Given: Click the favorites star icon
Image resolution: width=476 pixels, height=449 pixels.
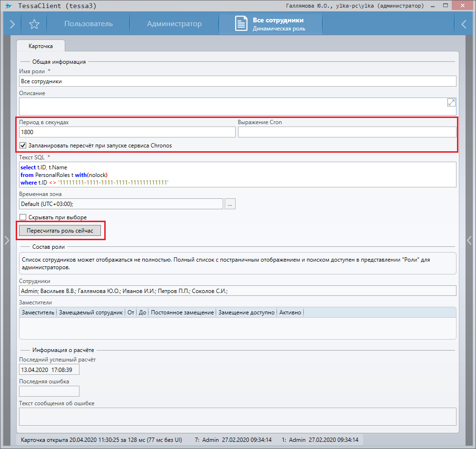Looking at the screenshot, I should coord(34,24).
